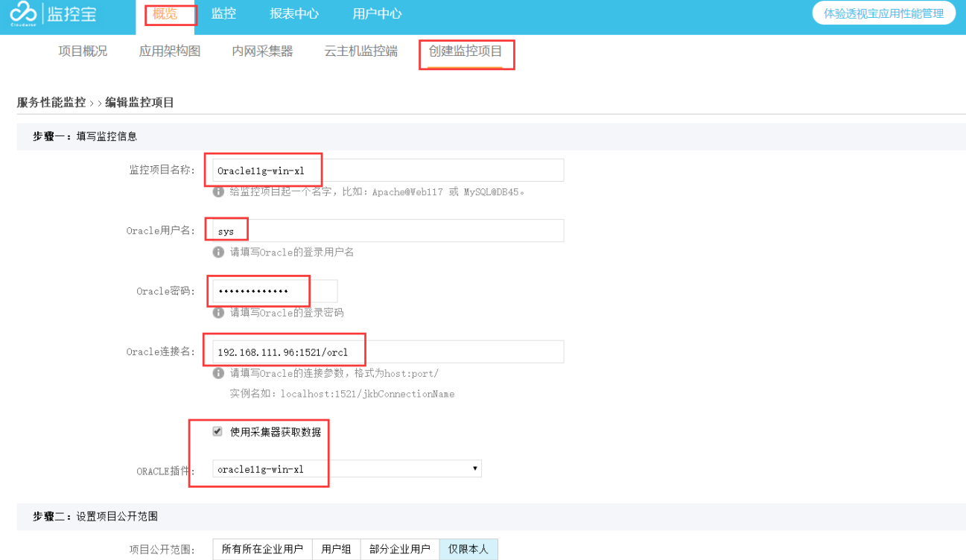The width and height of the screenshot is (966, 560).
Task: Click 体验透视宝应用性能管理 button
Action: [x=884, y=13]
